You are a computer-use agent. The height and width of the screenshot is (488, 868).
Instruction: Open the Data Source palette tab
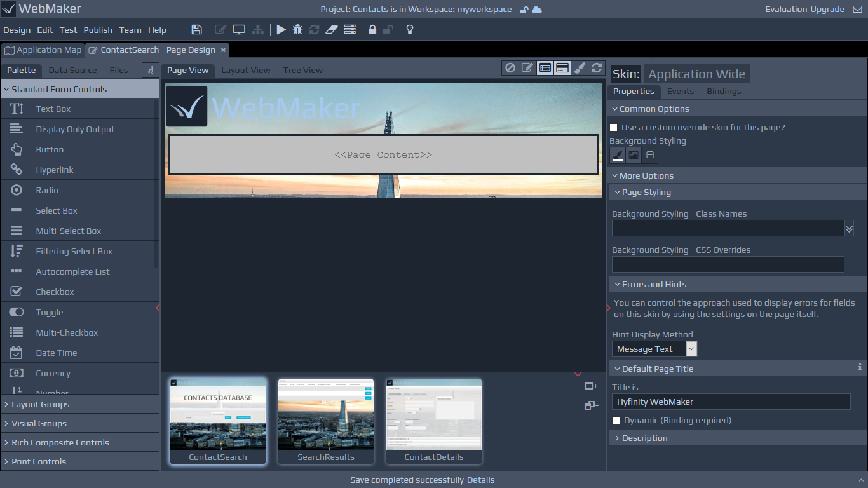click(x=72, y=70)
